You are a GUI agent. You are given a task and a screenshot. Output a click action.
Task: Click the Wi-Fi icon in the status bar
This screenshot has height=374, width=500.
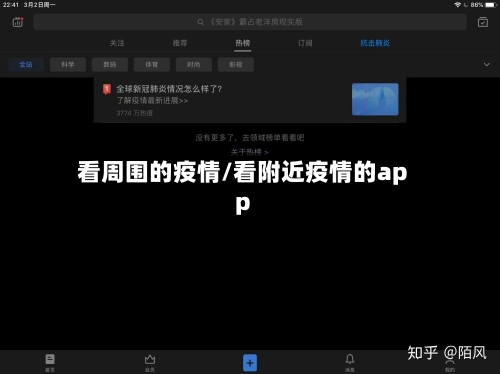[458, 5]
